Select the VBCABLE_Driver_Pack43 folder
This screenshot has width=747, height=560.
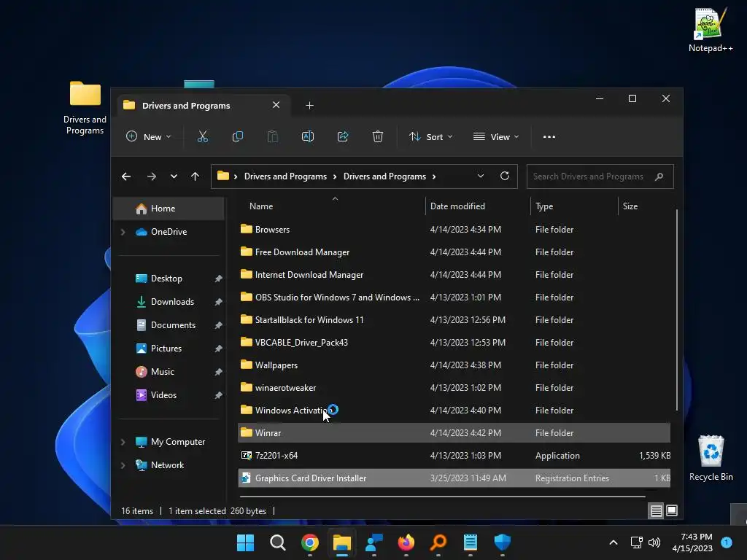[x=454, y=343]
